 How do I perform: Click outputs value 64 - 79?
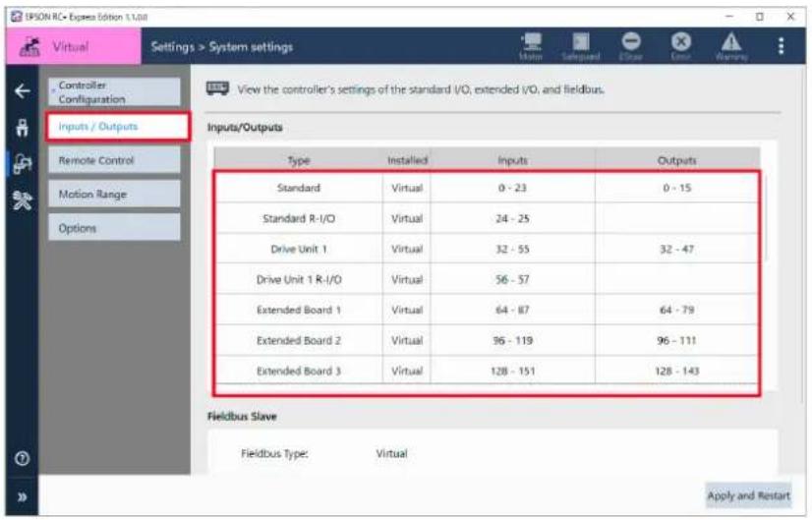click(677, 310)
